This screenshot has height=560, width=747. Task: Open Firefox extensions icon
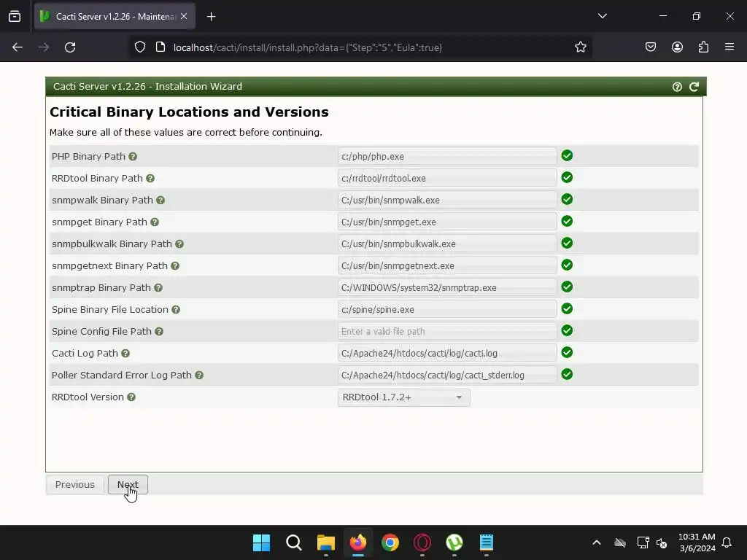click(x=704, y=47)
